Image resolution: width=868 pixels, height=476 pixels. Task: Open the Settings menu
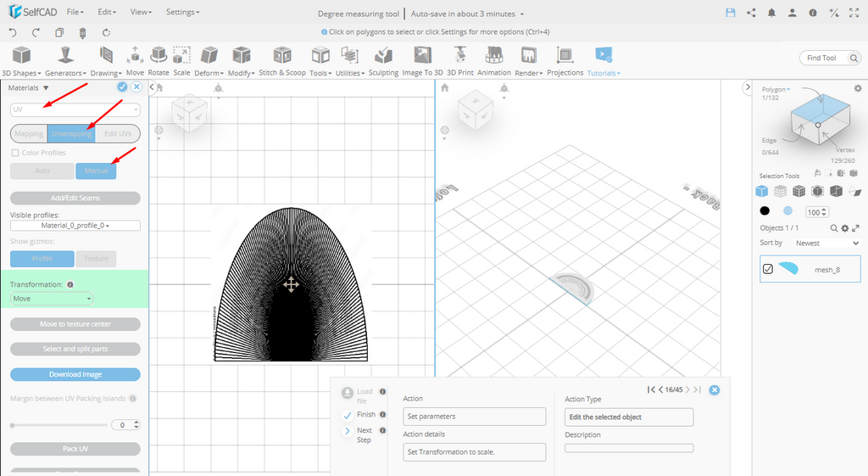pos(182,12)
